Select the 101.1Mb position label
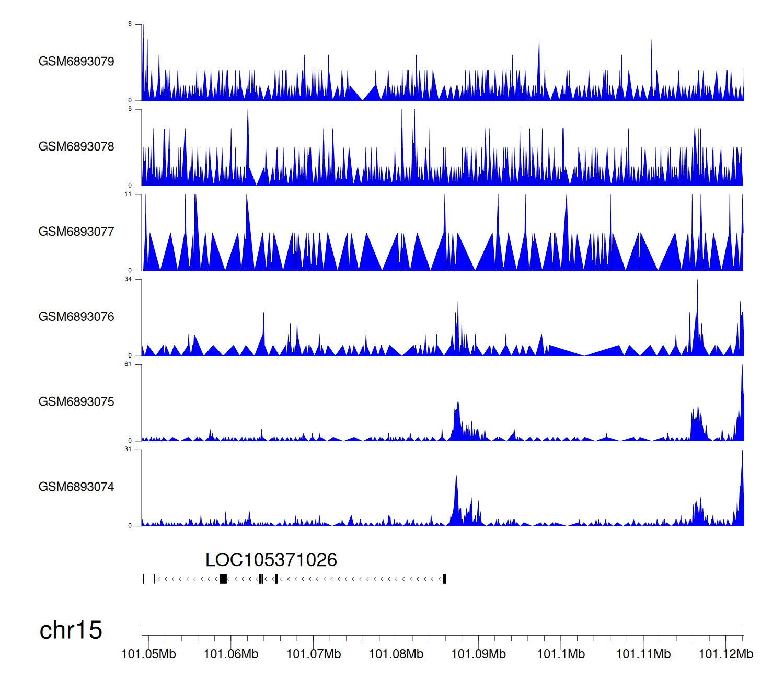Viewport: 784px width, 690px height. [x=561, y=654]
